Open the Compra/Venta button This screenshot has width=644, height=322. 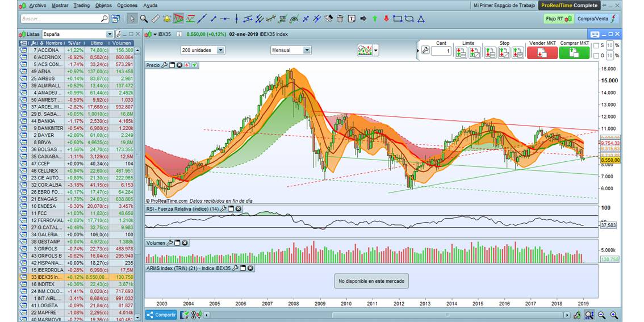596,19
